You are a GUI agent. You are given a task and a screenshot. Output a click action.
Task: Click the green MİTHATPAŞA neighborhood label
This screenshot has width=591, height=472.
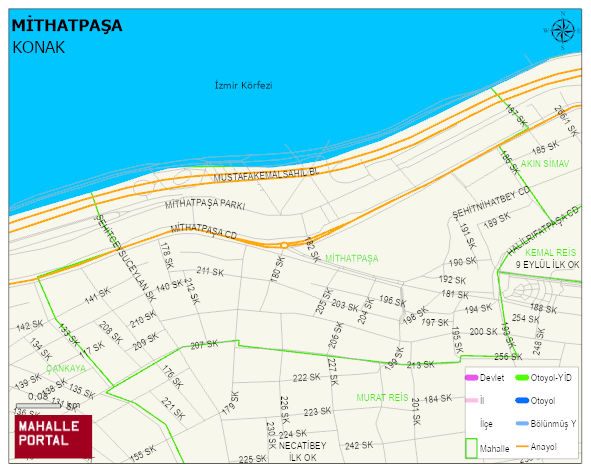(351, 258)
